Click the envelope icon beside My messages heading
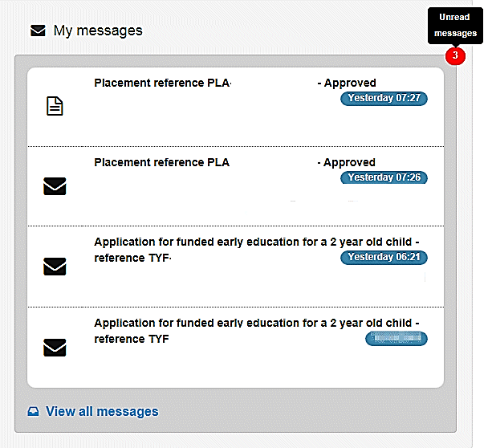The width and height of the screenshot is (488, 448). tap(38, 31)
